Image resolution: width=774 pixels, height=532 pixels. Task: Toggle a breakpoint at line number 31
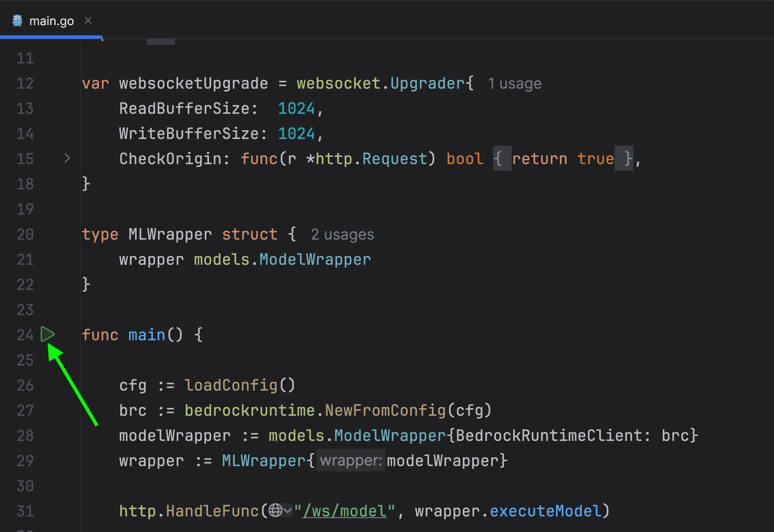[x=25, y=511]
